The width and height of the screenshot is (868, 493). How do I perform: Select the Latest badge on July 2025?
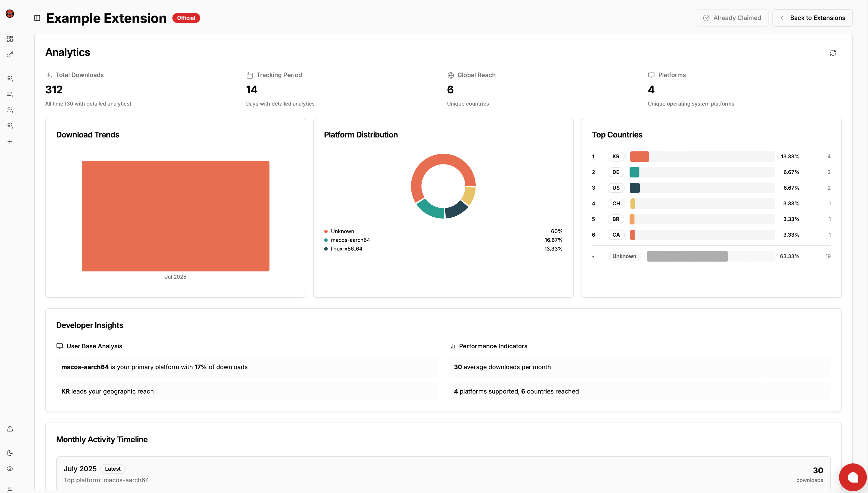click(x=113, y=469)
